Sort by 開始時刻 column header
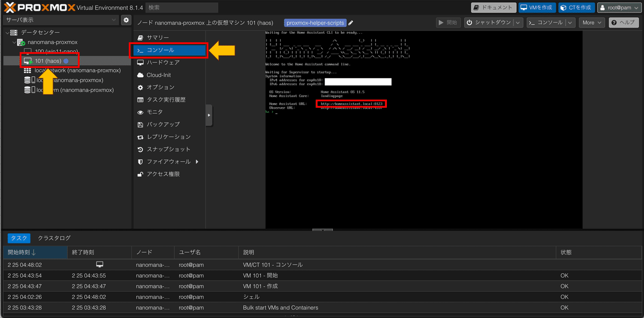 (35, 252)
